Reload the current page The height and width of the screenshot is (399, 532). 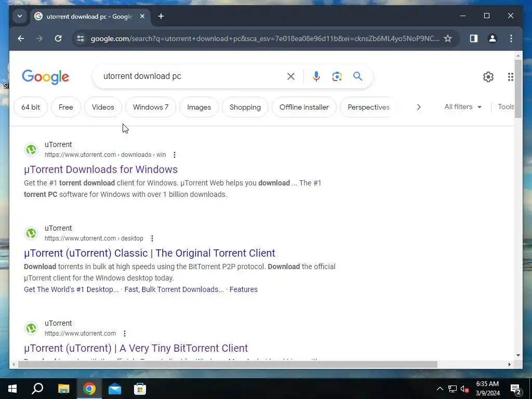[58, 38]
